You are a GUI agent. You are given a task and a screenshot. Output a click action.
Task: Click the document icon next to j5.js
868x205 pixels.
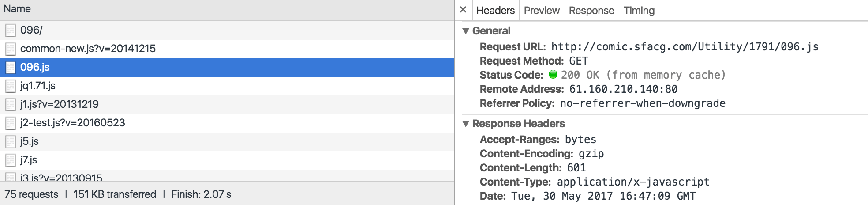pos(11,142)
